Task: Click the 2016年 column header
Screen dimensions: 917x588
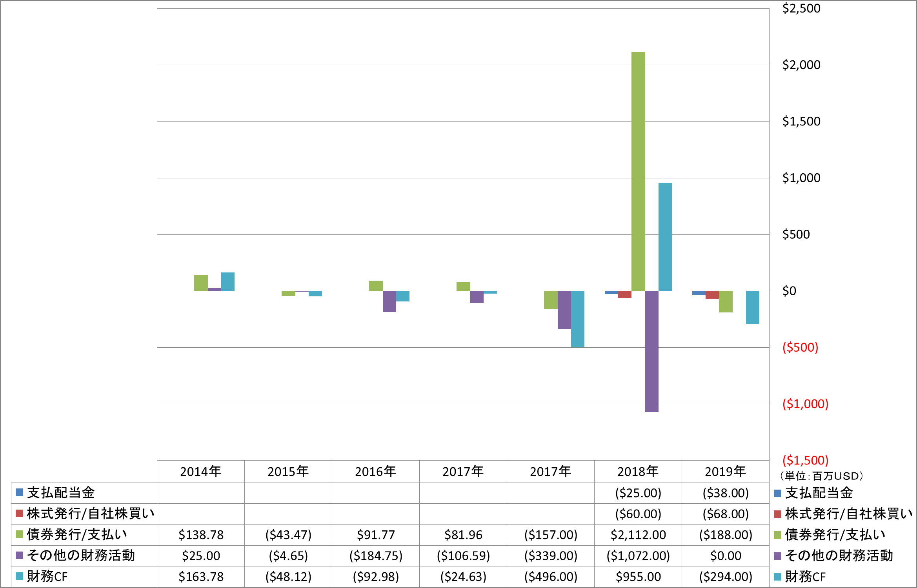Action: point(376,471)
